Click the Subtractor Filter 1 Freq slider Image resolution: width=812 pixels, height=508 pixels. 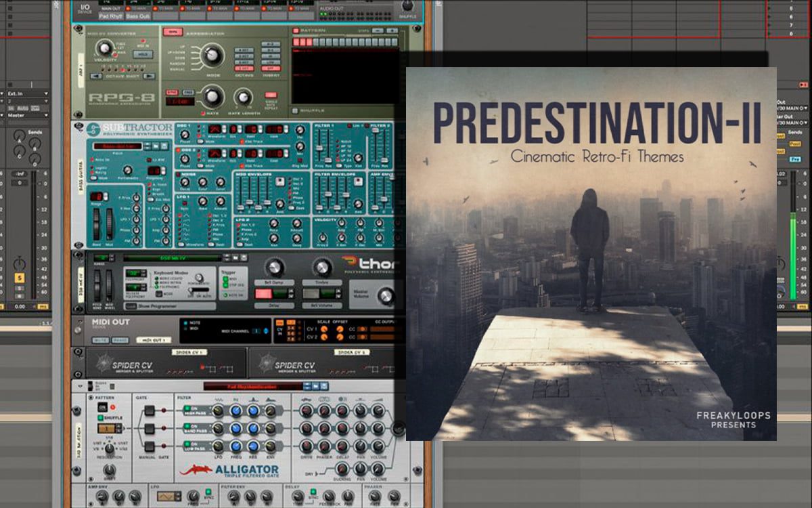point(320,149)
